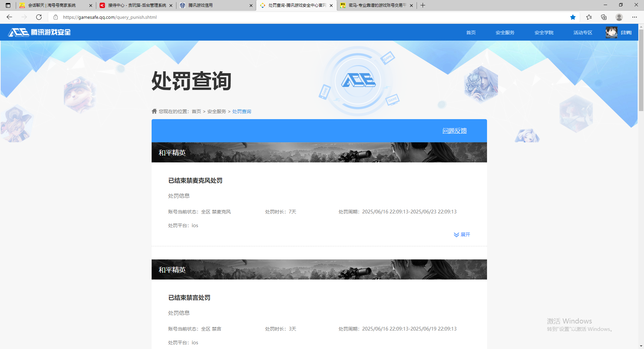This screenshot has height=349, width=644.
Task: Expand the 禁麦克风 punishment details
Action: pyautogui.click(x=462, y=235)
